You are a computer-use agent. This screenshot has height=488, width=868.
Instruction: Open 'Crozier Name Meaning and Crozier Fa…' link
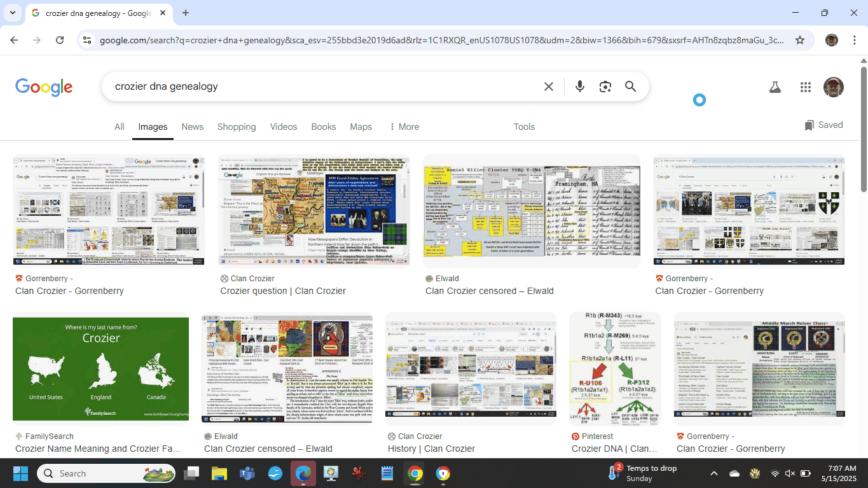click(98, 449)
